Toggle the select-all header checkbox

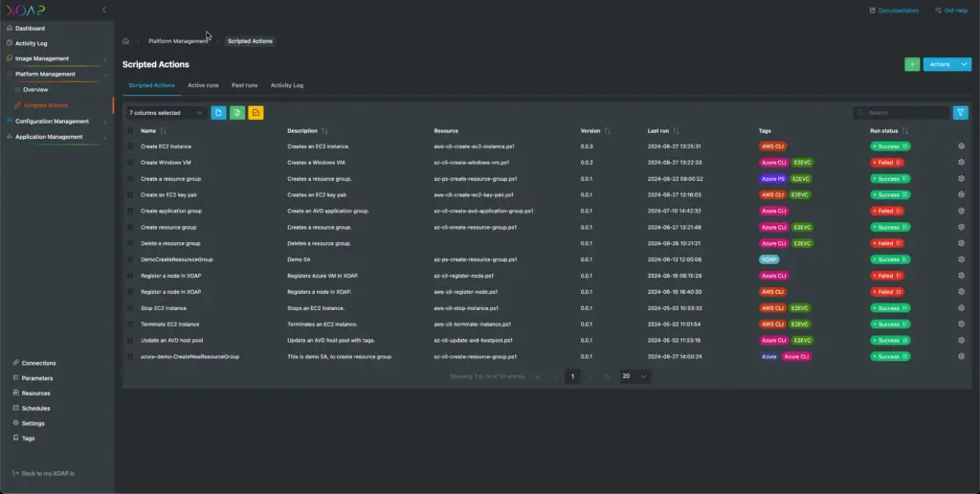coord(130,131)
